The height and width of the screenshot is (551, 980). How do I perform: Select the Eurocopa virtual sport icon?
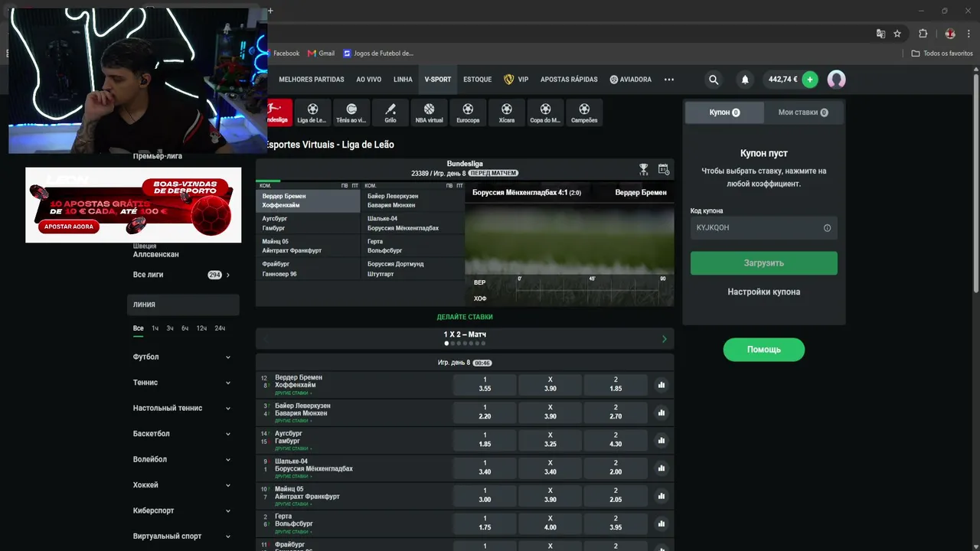[x=468, y=112]
